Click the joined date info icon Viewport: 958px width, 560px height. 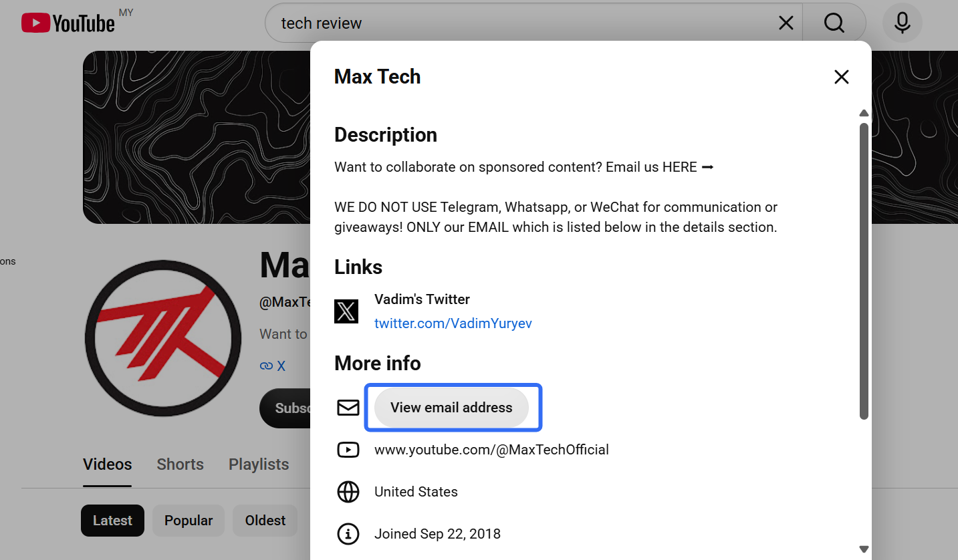click(348, 534)
